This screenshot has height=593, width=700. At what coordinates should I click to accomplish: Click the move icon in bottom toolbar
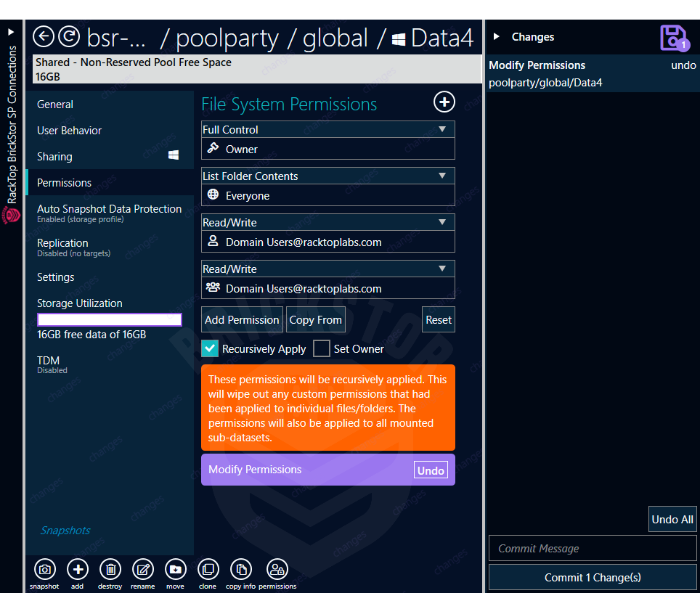click(175, 570)
